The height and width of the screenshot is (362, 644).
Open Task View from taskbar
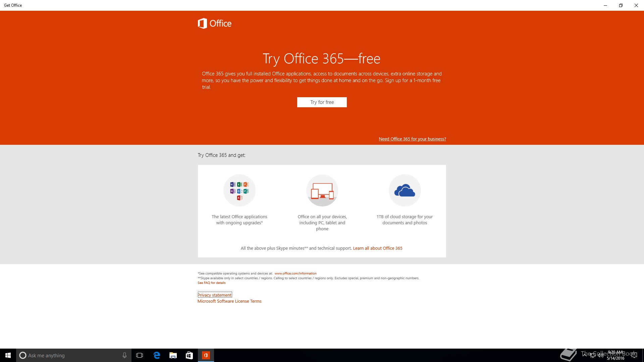coord(140,355)
